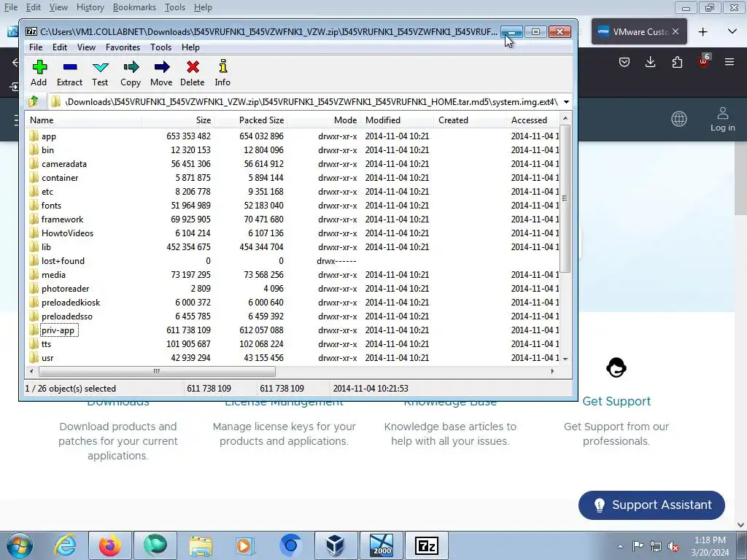Open the VirtualBox cube taskbar icon
This screenshot has height=560, width=747.
point(335,545)
